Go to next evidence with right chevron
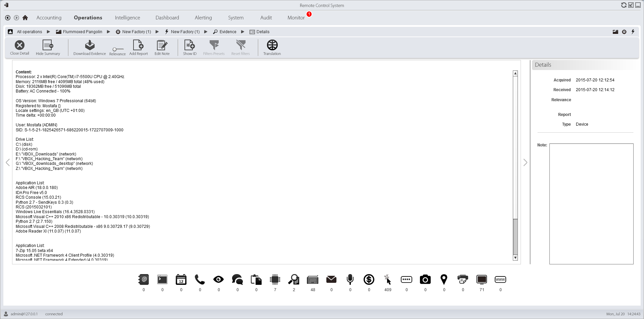This screenshot has height=319, width=644. [525, 163]
